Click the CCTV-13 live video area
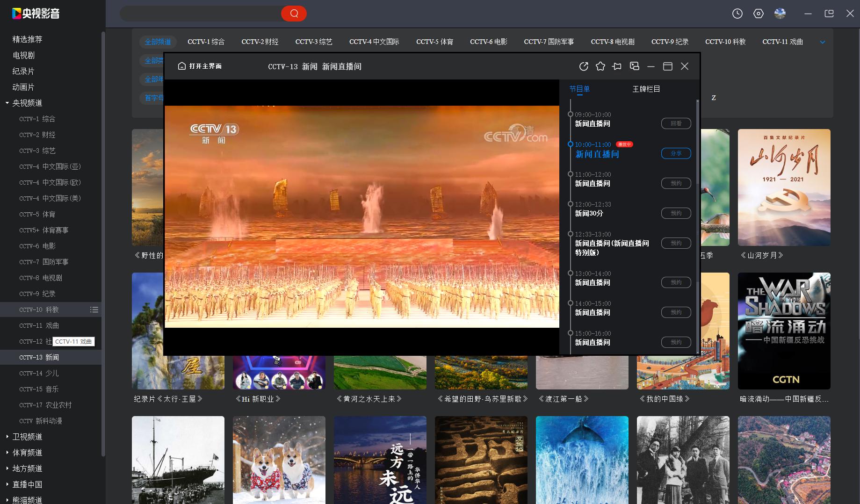 362,216
